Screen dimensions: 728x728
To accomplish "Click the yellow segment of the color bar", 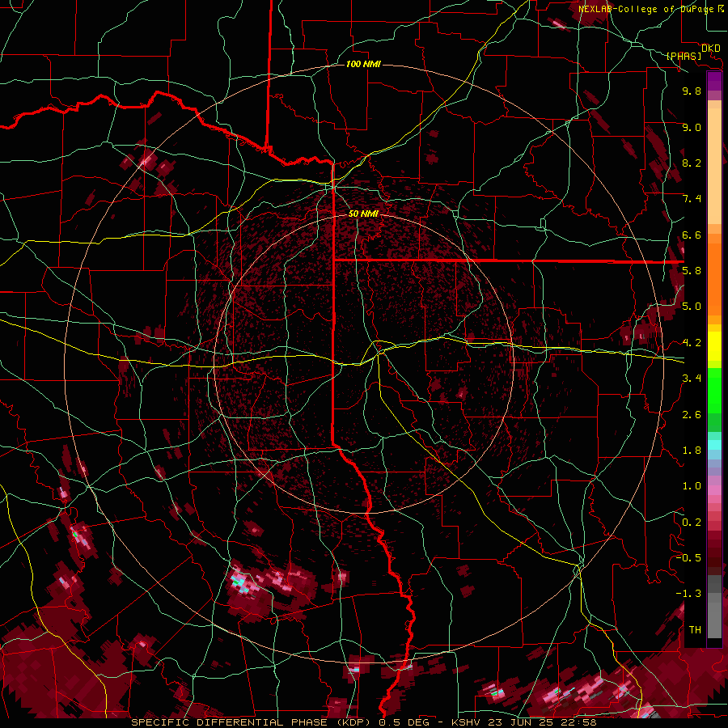I will [x=714, y=346].
